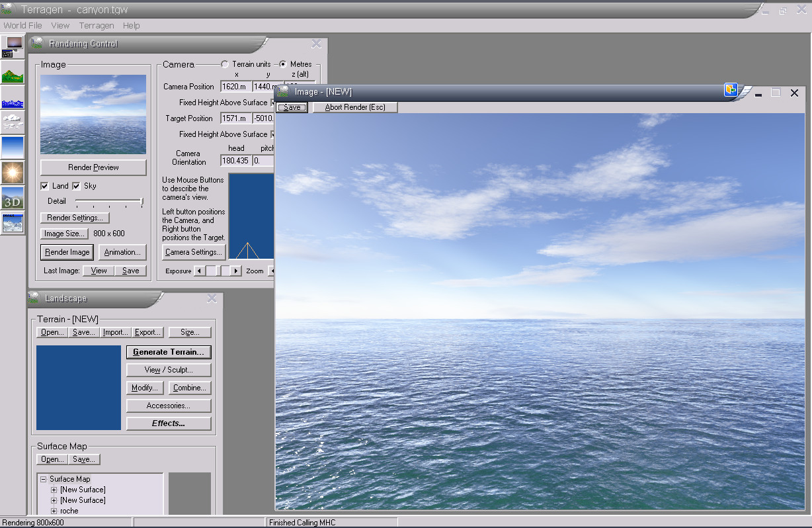Toggle the Sky checkbox
The width and height of the screenshot is (812, 528).
(x=76, y=186)
